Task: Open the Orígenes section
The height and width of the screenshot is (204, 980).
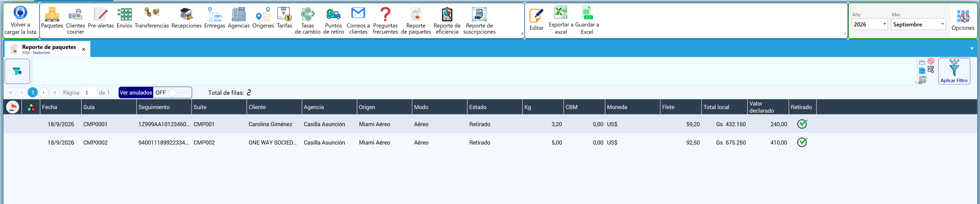Action: click(263, 18)
